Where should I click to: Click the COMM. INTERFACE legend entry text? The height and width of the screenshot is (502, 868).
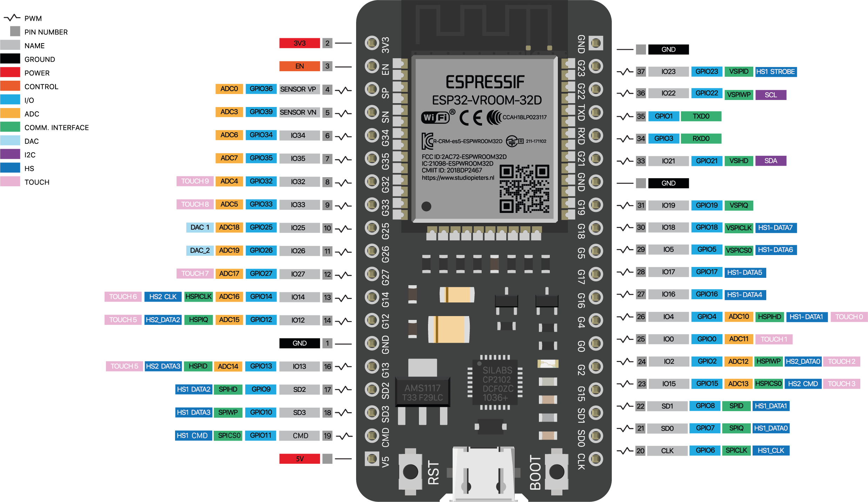(56, 128)
